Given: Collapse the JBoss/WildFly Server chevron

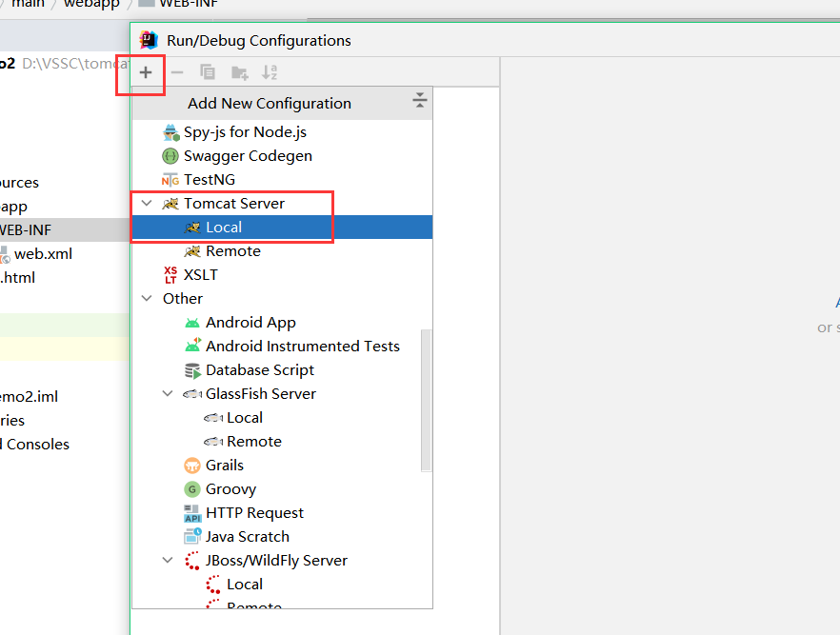Looking at the screenshot, I should point(168,560).
